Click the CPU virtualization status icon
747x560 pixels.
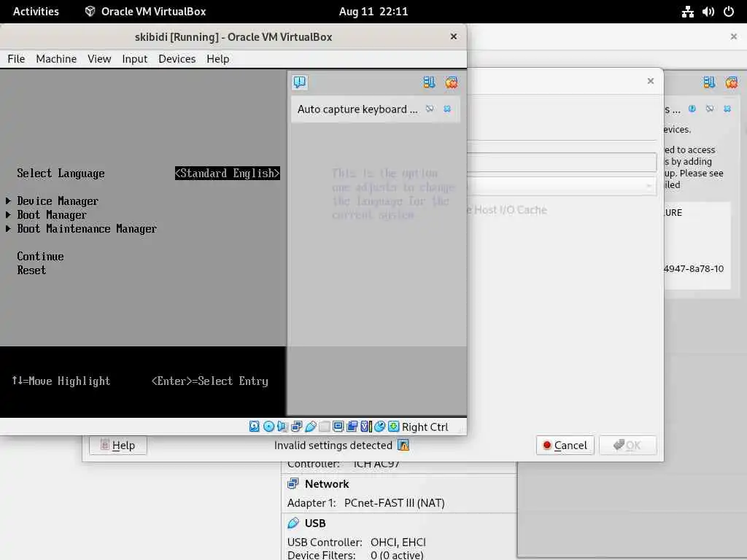366,426
